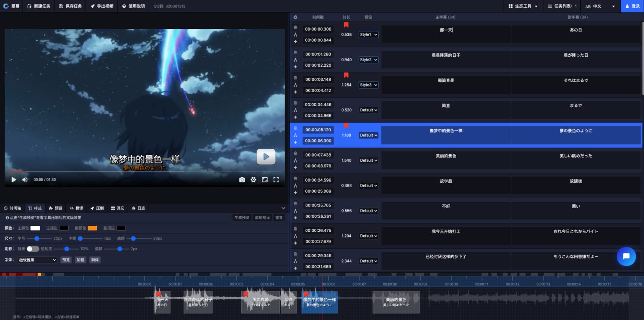644x320 pixels.
Task: Switch the video player to fullscreen
Action: pos(276,180)
